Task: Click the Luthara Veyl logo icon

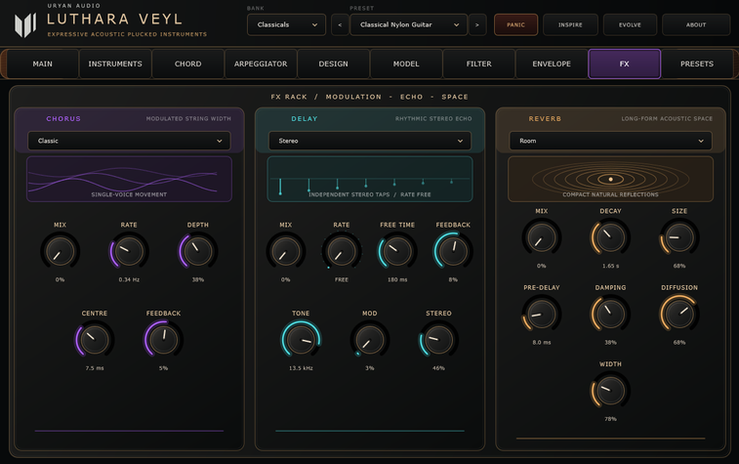Action: [x=25, y=25]
